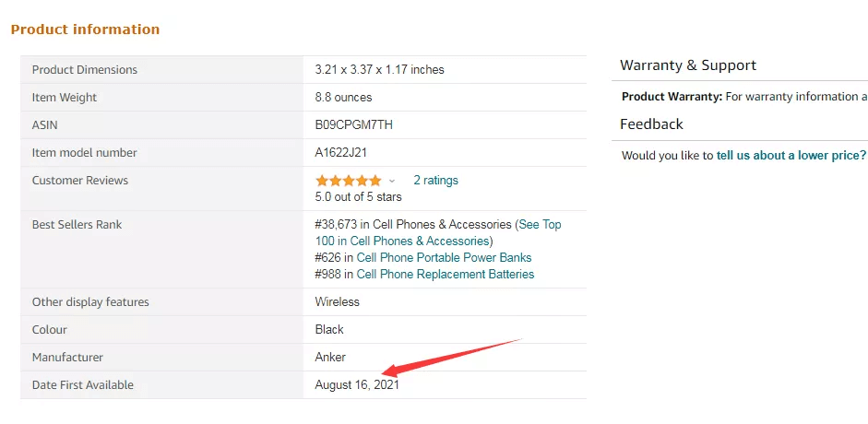Open the 2 ratings link

pos(435,181)
